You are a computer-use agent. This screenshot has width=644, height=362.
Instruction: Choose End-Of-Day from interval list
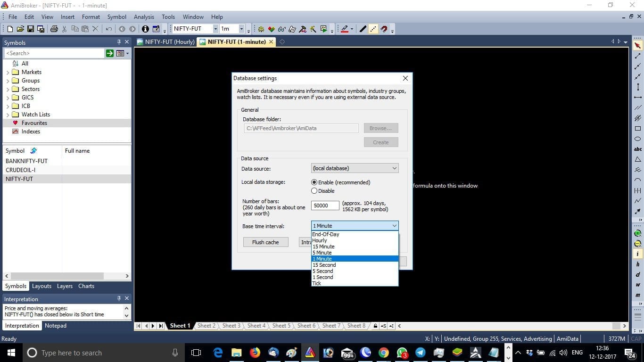(x=355, y=234)
